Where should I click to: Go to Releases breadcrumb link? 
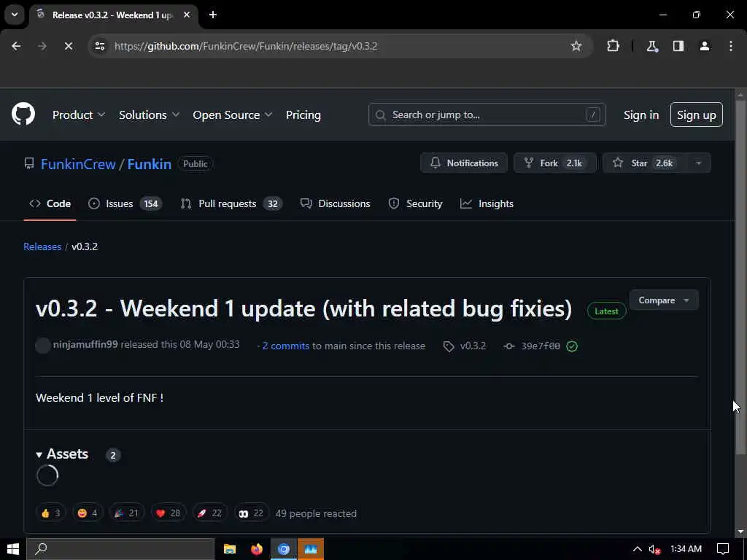(42, 246)
